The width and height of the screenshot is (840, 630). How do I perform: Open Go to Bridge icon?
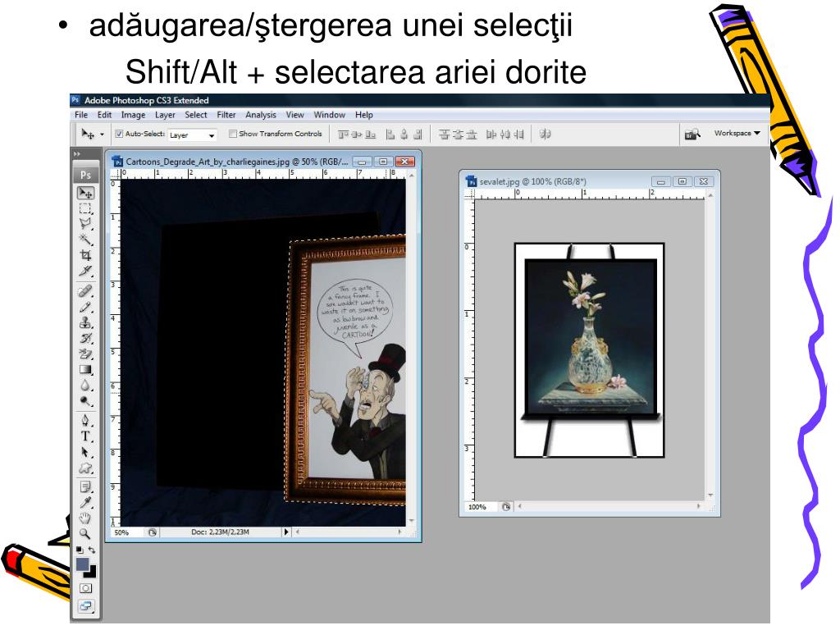(692, 134)
